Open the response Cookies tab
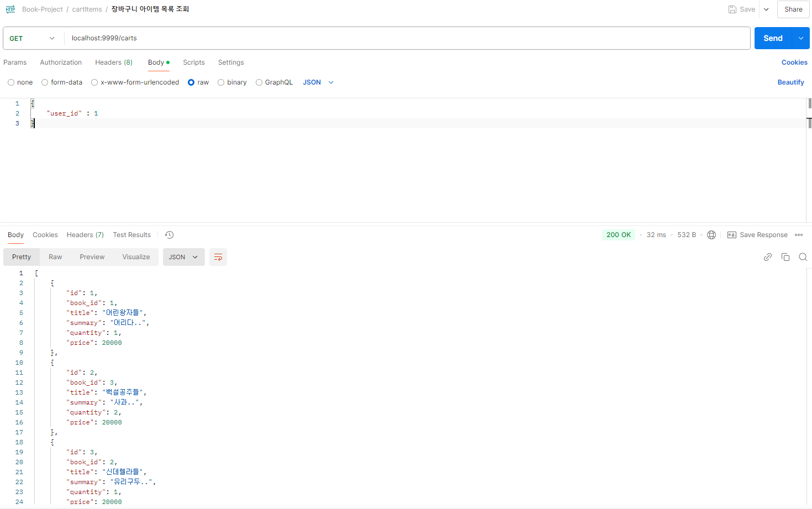812x509 pixels. point(45,235)
